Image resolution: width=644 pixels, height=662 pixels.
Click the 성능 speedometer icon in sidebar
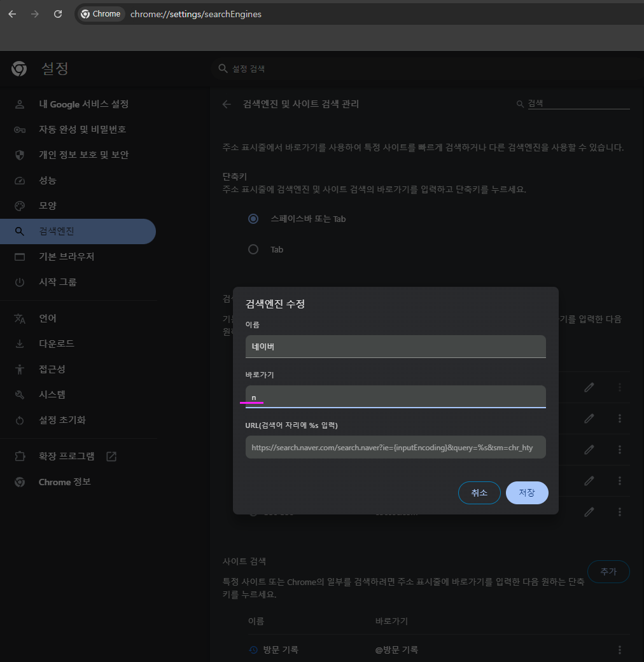click(x=18, y=180)
